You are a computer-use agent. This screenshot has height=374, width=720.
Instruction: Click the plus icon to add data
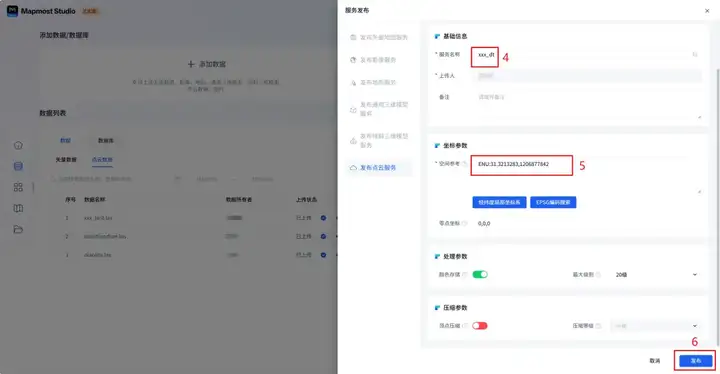point(191,64)
